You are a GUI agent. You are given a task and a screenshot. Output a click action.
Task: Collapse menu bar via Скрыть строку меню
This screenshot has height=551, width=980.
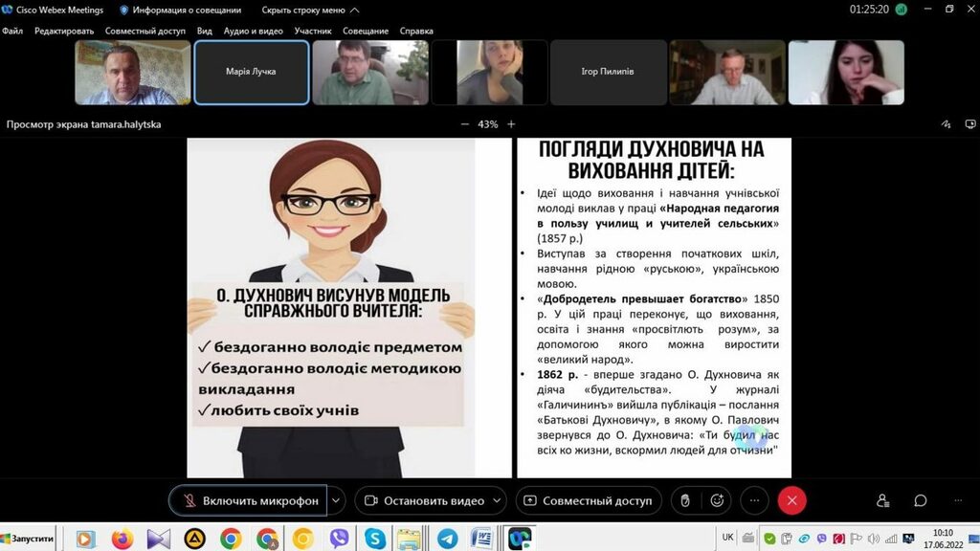click(310, 10)
